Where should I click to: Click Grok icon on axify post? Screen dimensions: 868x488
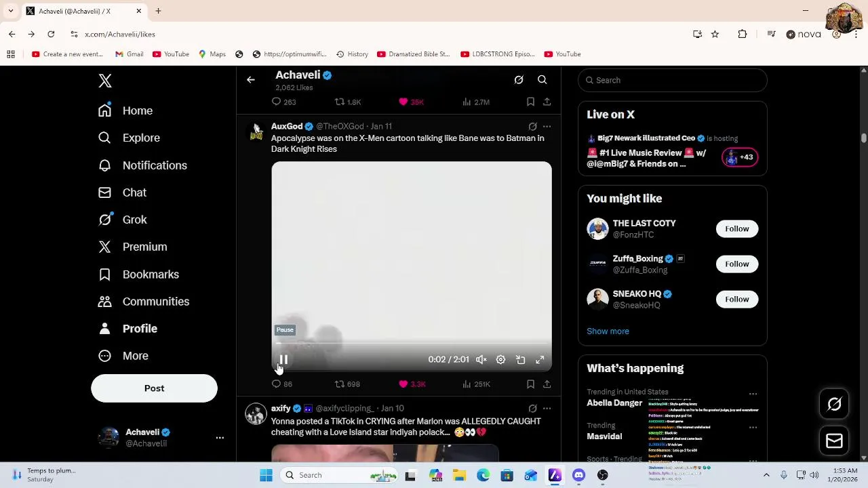pos(532,408)
